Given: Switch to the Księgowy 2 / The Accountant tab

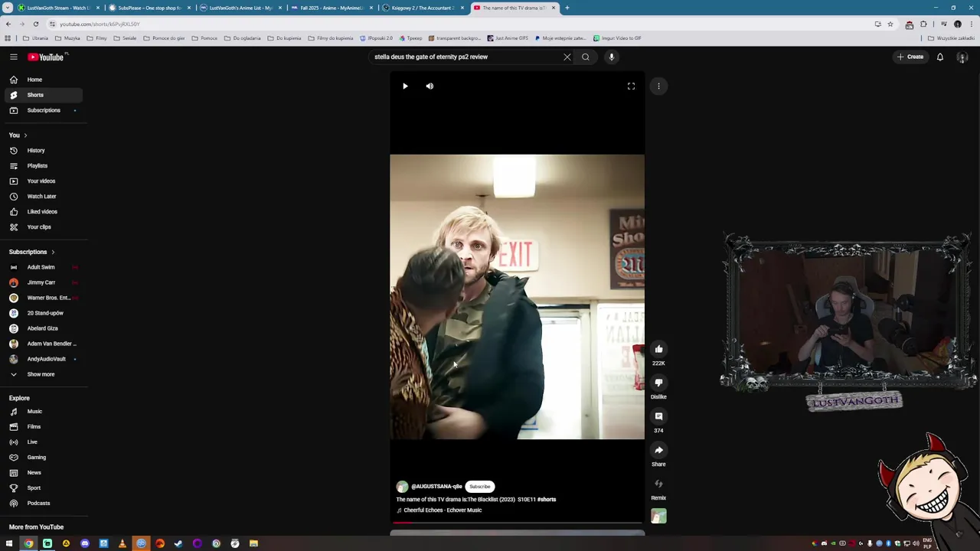Looking at the screenshot, I should (422, 8).
